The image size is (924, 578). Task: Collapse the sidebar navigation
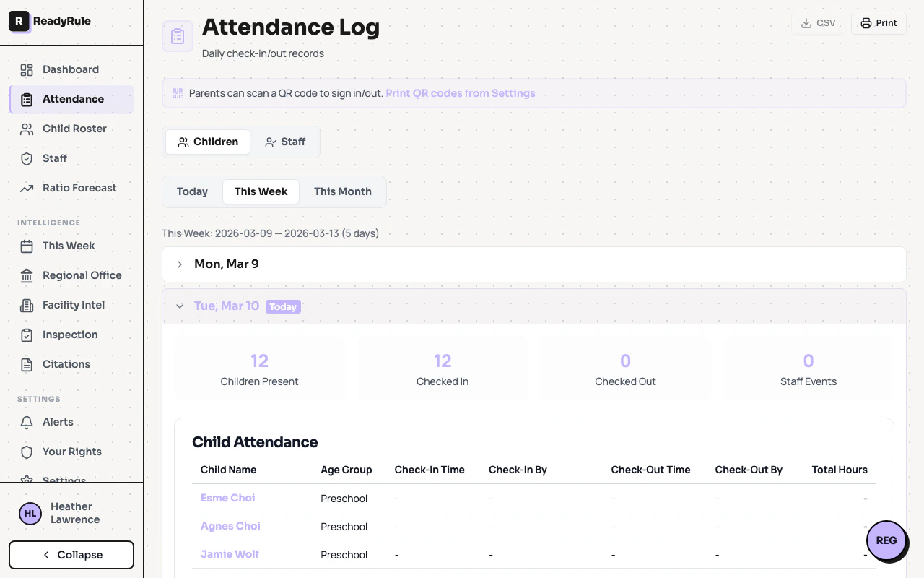(x=71, y=555)
